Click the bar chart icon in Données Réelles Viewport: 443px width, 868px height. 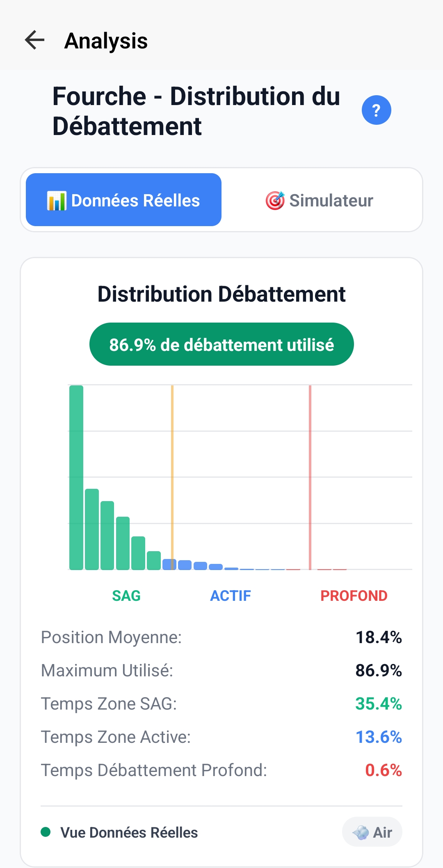[56, 201]
